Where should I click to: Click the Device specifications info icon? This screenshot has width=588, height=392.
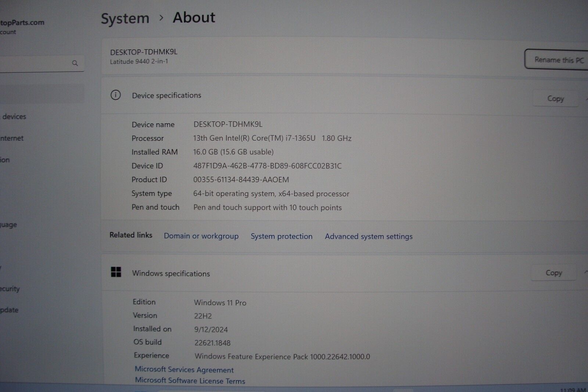115,95
